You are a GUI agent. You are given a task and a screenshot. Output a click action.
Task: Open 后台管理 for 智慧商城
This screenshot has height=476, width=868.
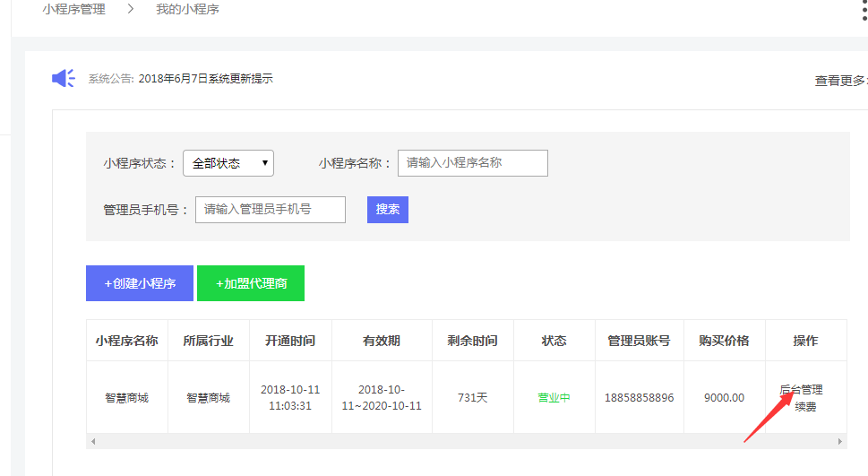pos(801,390)
